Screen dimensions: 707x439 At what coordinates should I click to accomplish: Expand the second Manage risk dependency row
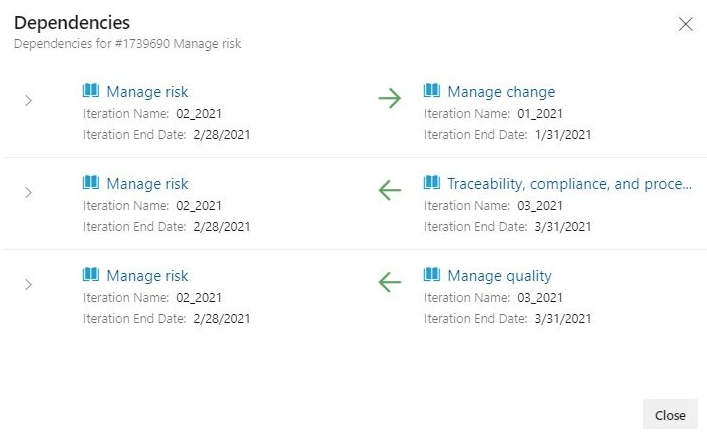pyautogui.click(x=28, y=192)
